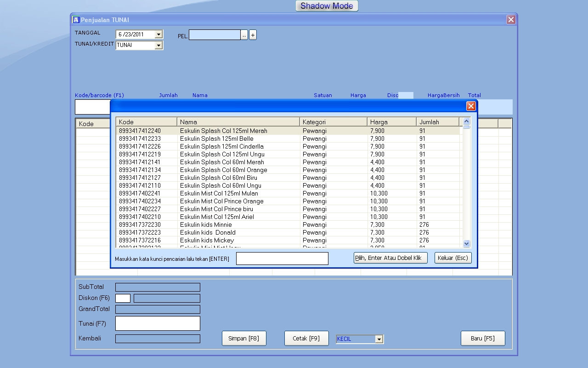The width and height of the screenshot is (588, 368).
Task: Click the Diskon (F6) percent field
Action: pos(123,298)
